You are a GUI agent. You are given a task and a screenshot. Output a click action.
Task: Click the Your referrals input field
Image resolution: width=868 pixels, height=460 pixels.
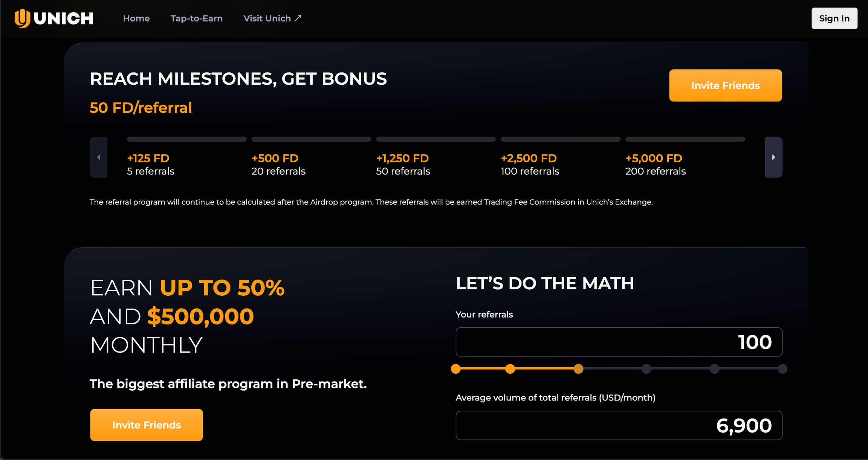[x=619, y=342]
